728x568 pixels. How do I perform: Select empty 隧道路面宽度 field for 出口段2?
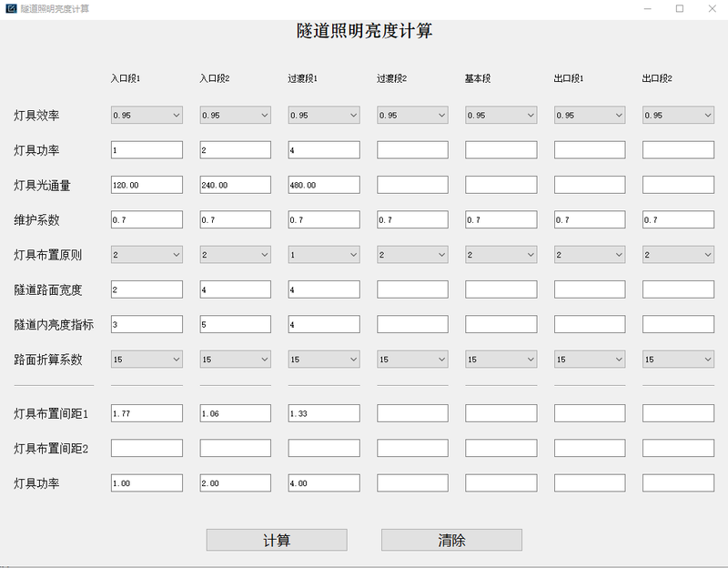pos(678,289)
